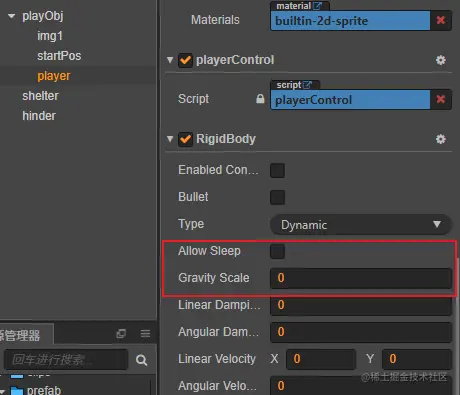460x395 pixels.
Task: Open the material external link icon
Action: click(317, 6)
